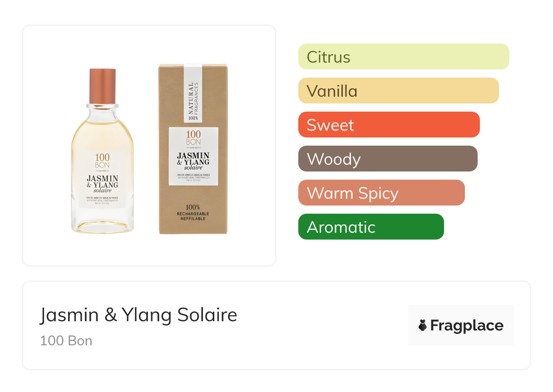Screen dimensions: 553x392
Task: Click JASMIN & YLANG text on bottle
Action: coord(102,181)
